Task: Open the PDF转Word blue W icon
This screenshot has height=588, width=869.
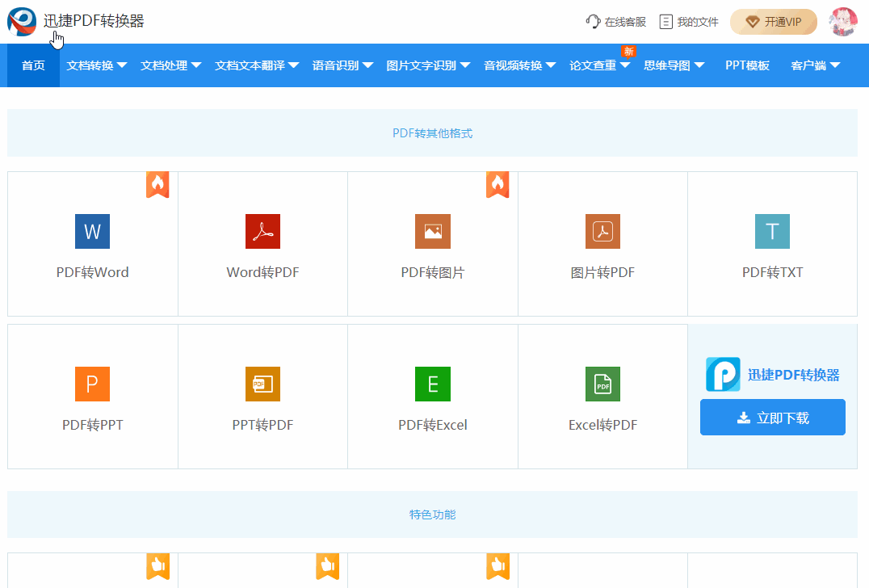Action: coord(93,231)
